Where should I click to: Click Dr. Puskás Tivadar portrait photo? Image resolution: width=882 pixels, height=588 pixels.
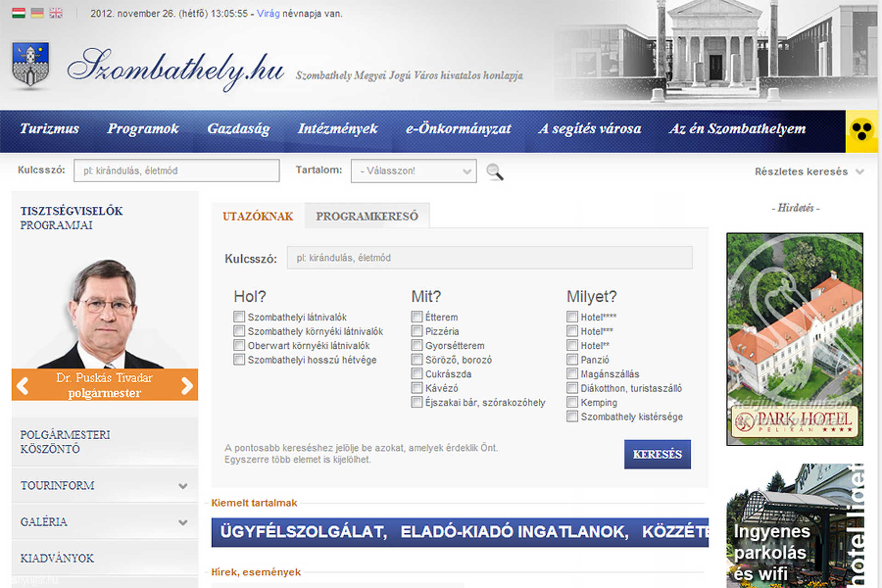(x=105, y=314)
